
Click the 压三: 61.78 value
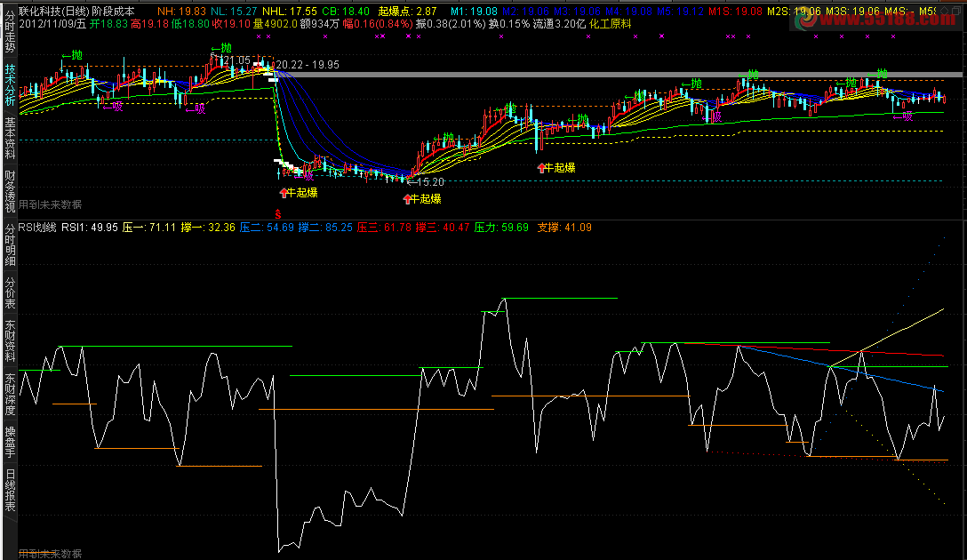[x=384, y=228]
